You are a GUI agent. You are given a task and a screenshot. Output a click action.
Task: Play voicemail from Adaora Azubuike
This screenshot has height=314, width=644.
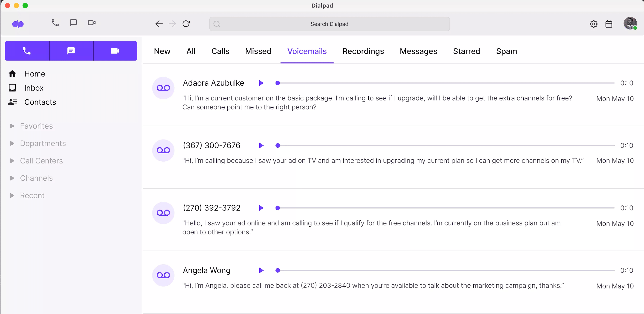click(x=262, y=83)
